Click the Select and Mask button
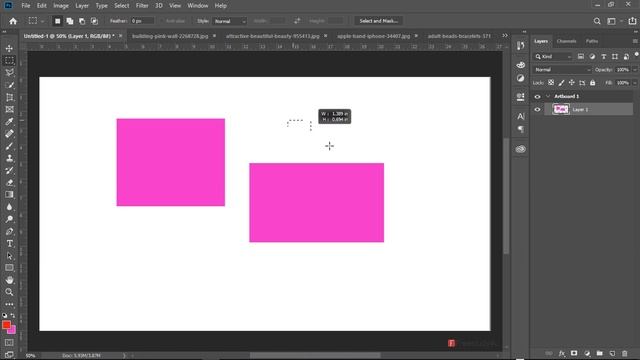The width and height of the screenshot is (640, 360). (x=379, y=21)
